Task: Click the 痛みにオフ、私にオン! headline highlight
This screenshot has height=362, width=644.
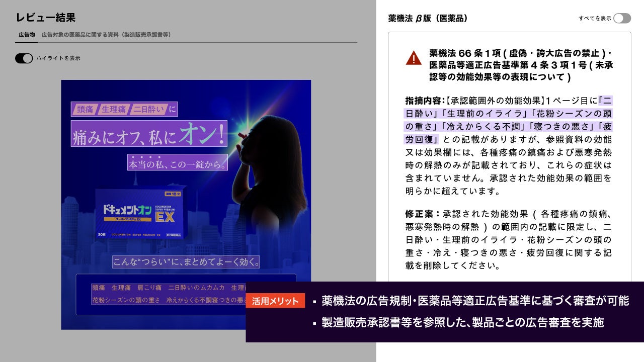Action: tap(149, 134)
